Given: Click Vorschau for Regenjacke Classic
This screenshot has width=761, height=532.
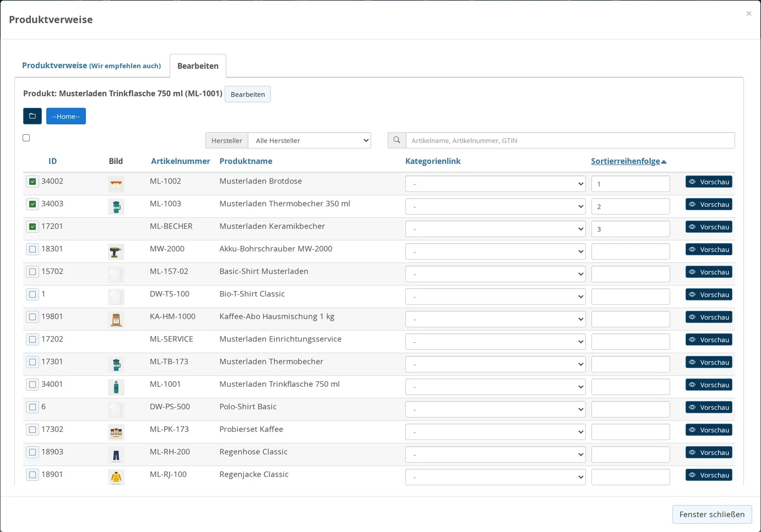Looking at the screenshot, I should 709,475.
